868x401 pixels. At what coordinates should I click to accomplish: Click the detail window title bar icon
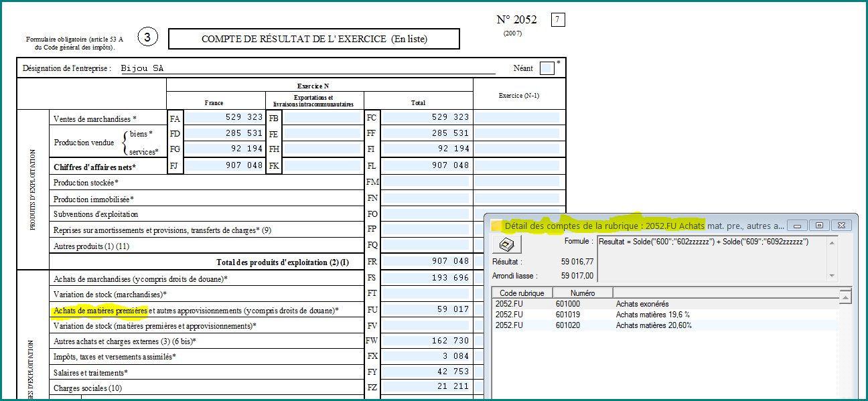pos(497,226)
